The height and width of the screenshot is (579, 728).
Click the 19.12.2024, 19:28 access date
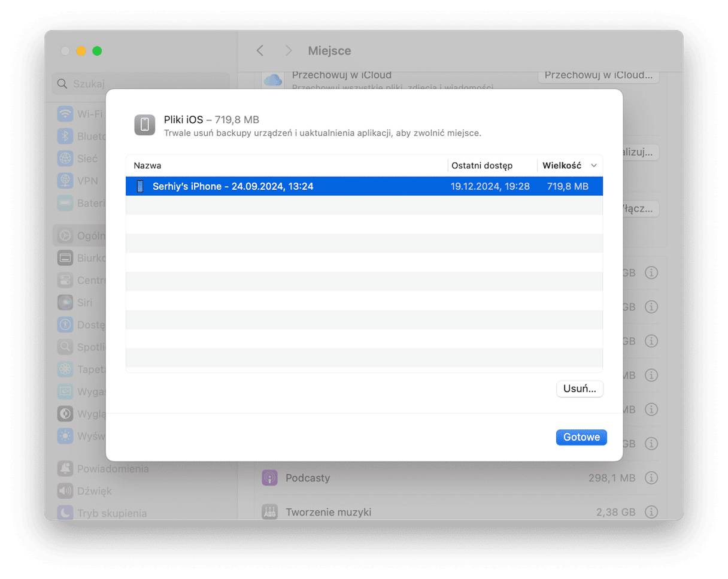(x=490, y=186)
